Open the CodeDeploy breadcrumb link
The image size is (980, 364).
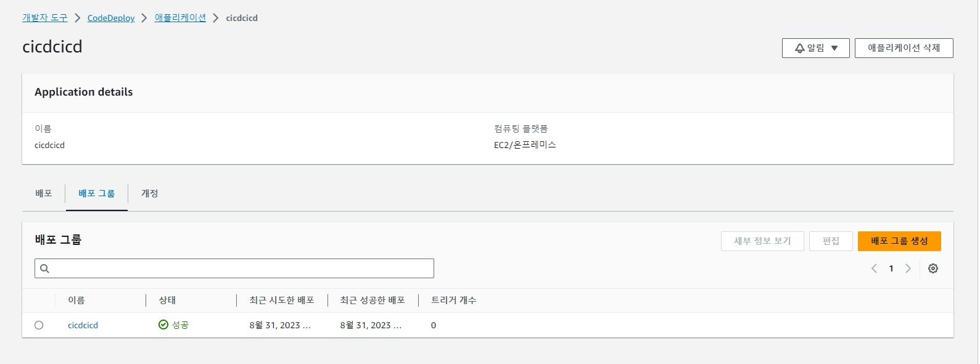111,18
